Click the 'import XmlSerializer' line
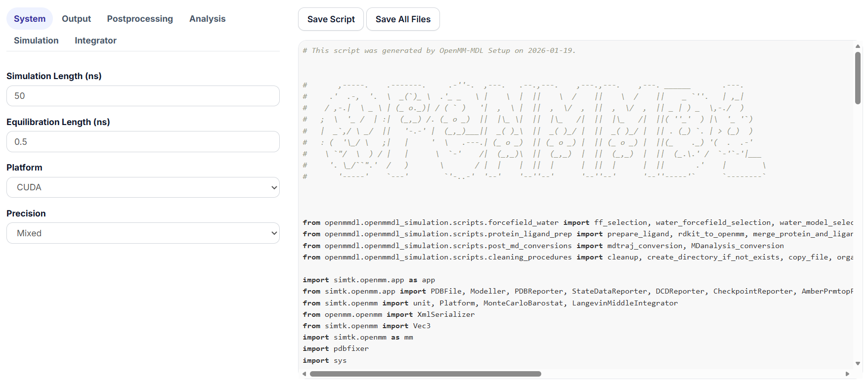The width and height of the screenshot is (868, 386). tap(389, 315)
